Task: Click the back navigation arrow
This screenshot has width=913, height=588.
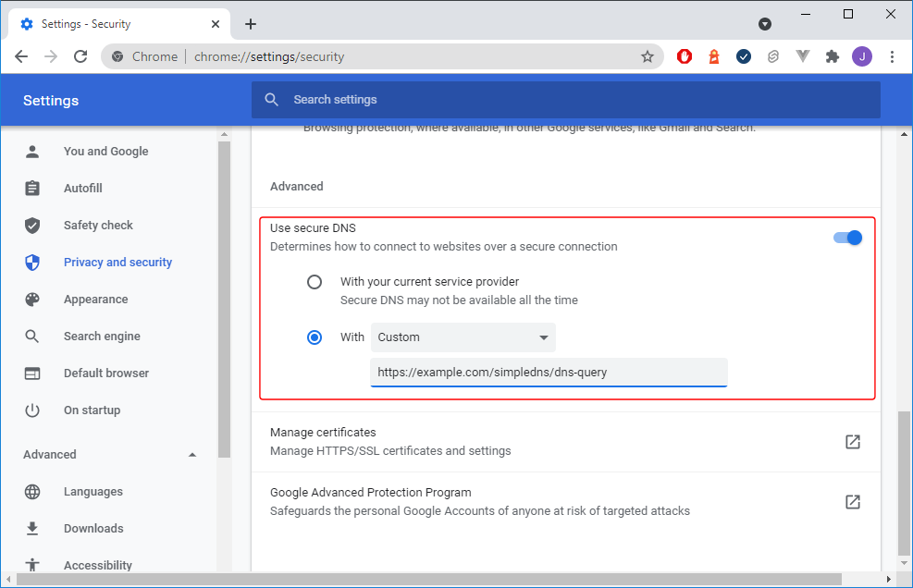Action: (21, 56)
